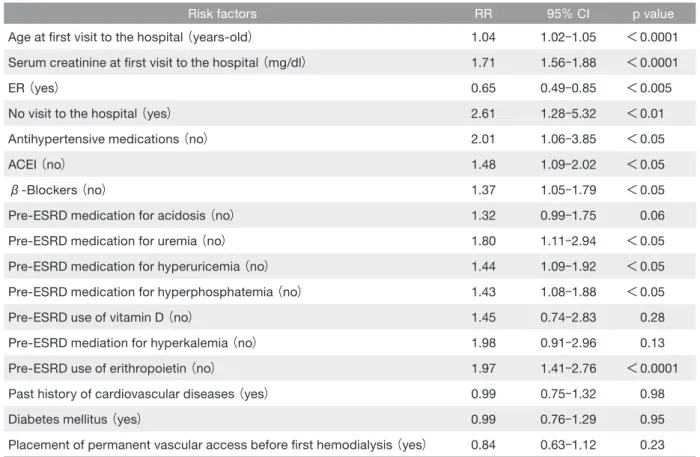This screenshot has width=700, height=457.
Task: Click the p value column header
Action: (653, 14)
